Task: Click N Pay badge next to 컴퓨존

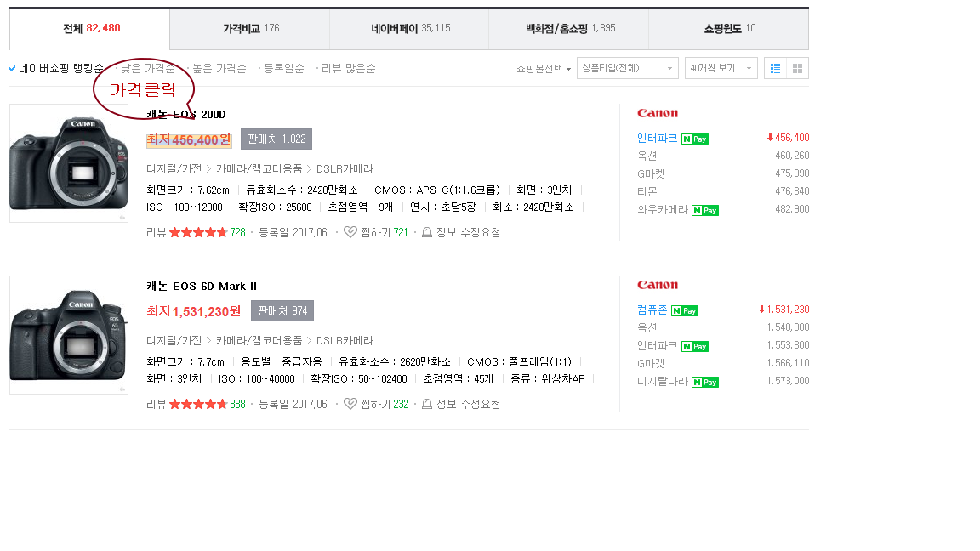Action: [x=684, y=310]
